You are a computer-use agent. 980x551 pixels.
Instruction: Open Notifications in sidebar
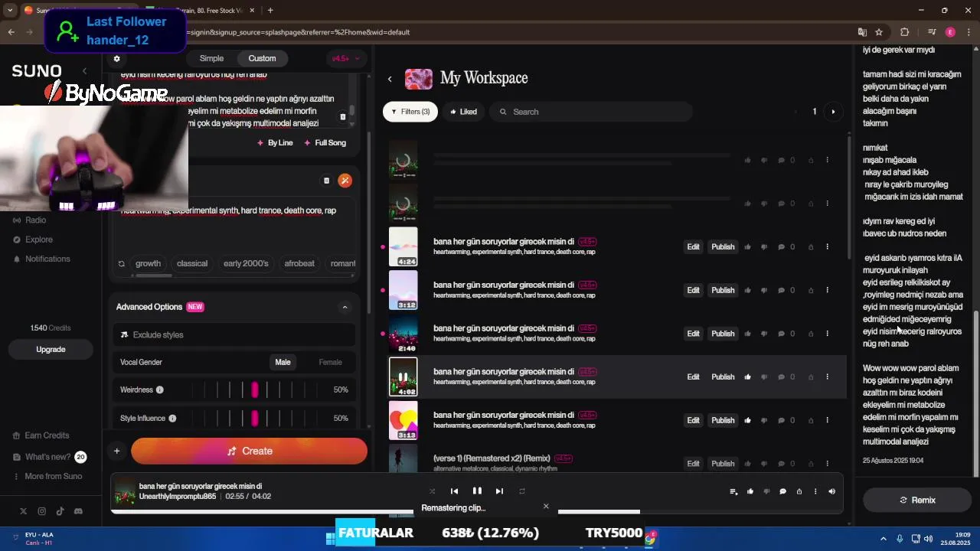coord(47,259)
